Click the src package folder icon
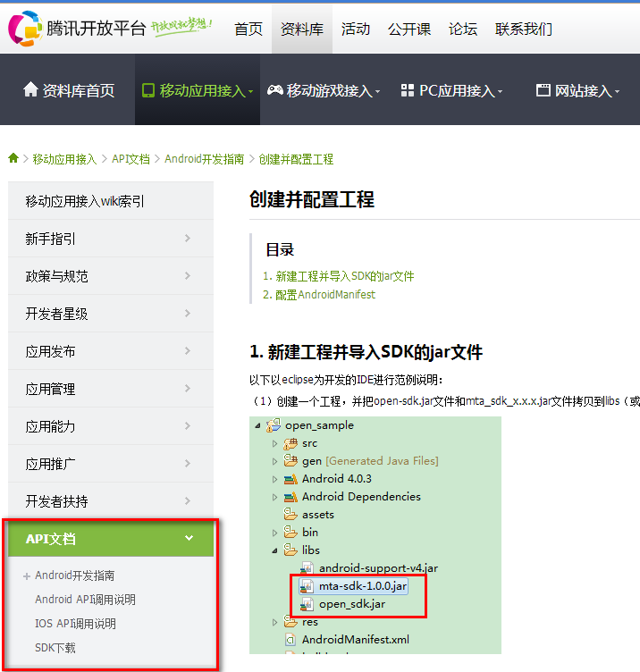 coord(291,443)
